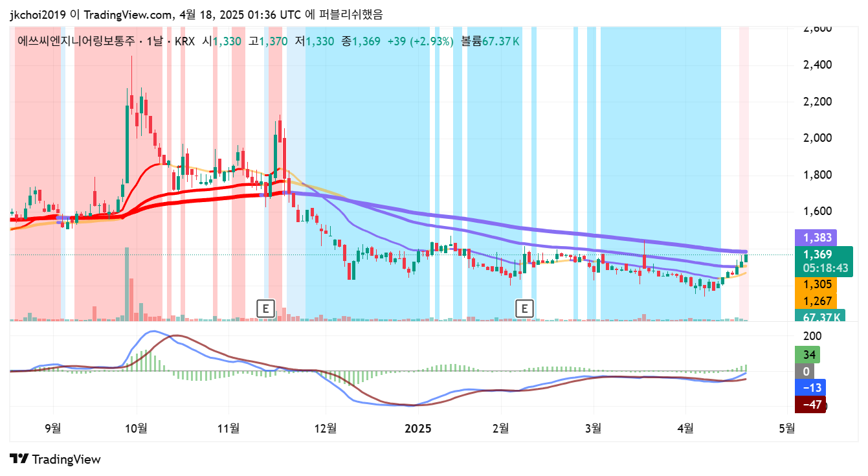Click the gray 0 indicator label
Image resolution: width=868 pixels, height=476 pixels.
point(806,372)
